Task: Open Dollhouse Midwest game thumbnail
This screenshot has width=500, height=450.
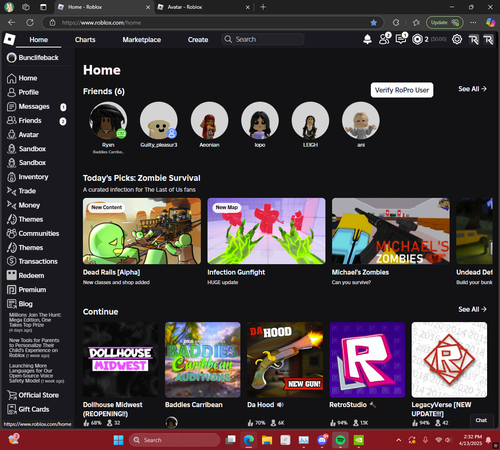Action: [121, 360]
